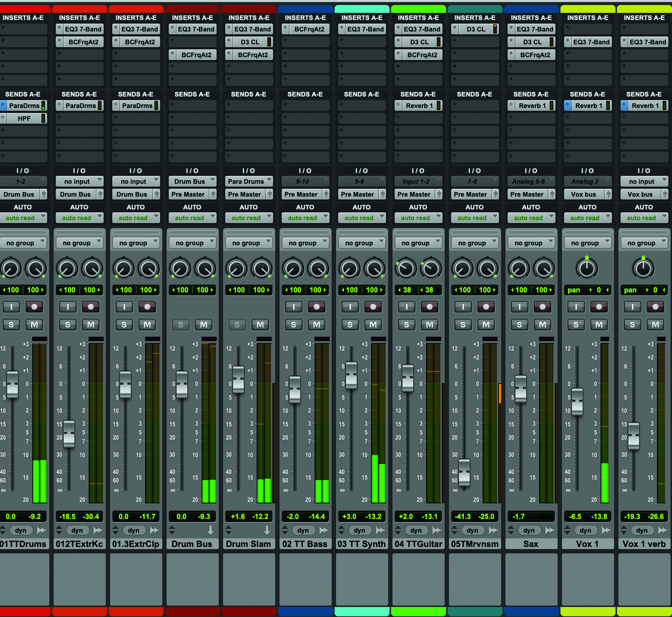Viewport: 672px width, 617px height.
Task: Open output path plus button on Vox 1
Action: tap(609, 194)
